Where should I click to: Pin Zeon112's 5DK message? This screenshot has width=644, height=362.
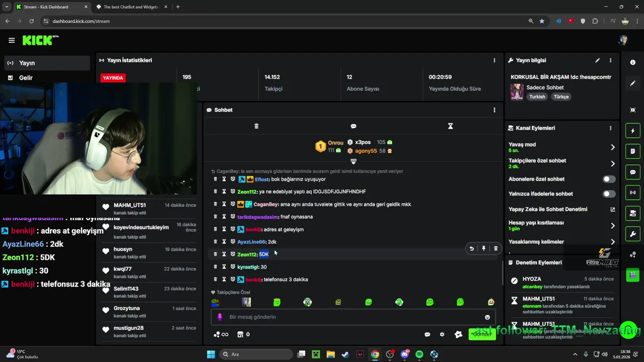click(x=484, y=248)
